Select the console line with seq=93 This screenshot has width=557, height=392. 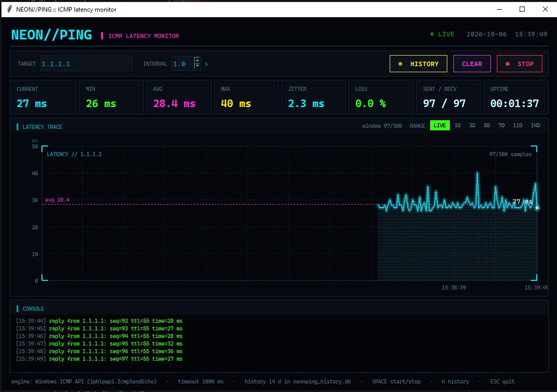click(99, 328)
